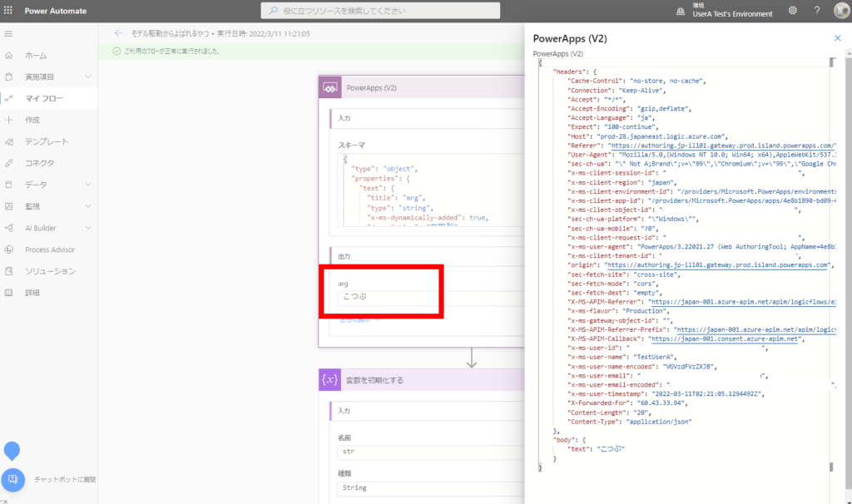Click the AI Builder icon
This screenshot has height=504, width=852.
pos(8,228)
